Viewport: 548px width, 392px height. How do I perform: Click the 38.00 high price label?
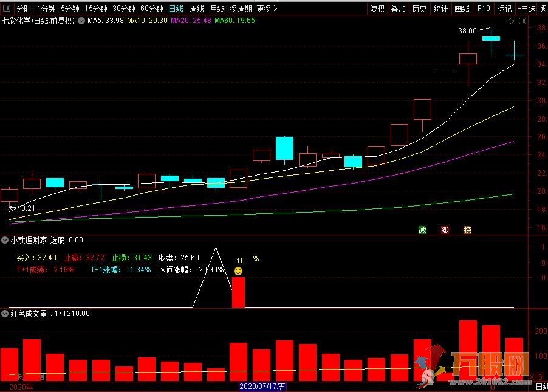tap(467, 31)
